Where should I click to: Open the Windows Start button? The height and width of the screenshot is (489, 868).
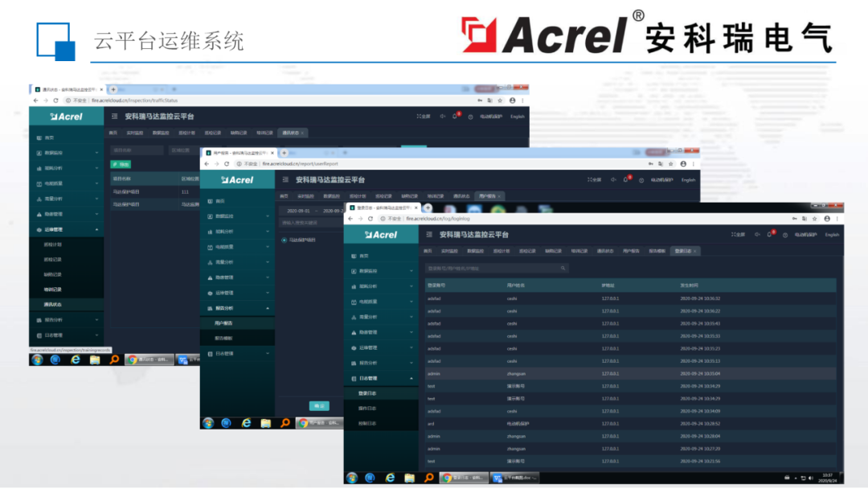352,478
